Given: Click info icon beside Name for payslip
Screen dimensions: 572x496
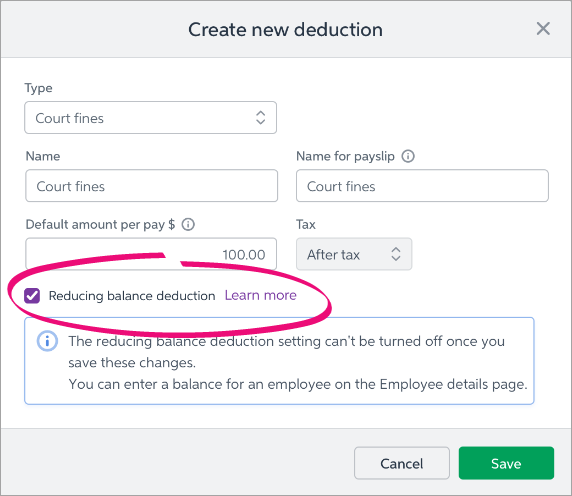Looking at the screenshot, I should (x=408, y=156).
